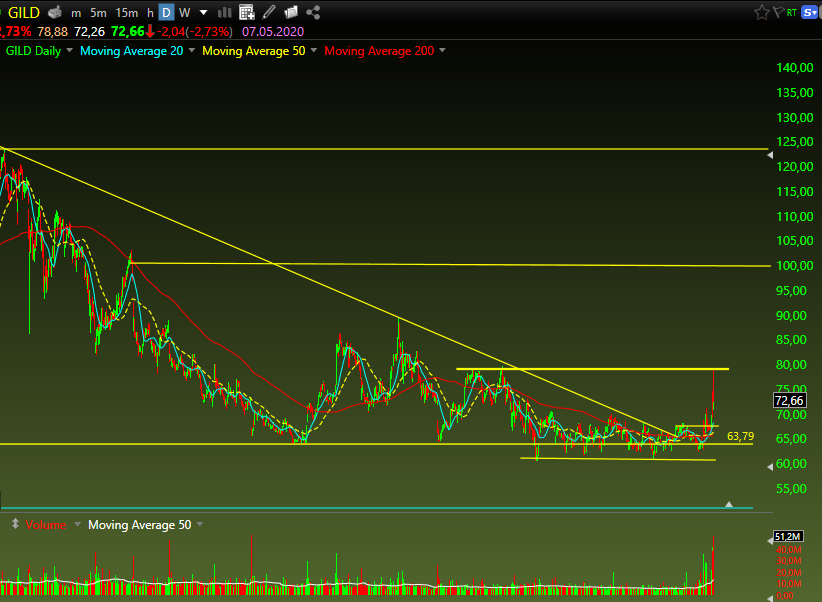The image size is (822, 602).
Task: Select the pencil drawing tool
Action: pyautogui.click(x=269, y=12)
